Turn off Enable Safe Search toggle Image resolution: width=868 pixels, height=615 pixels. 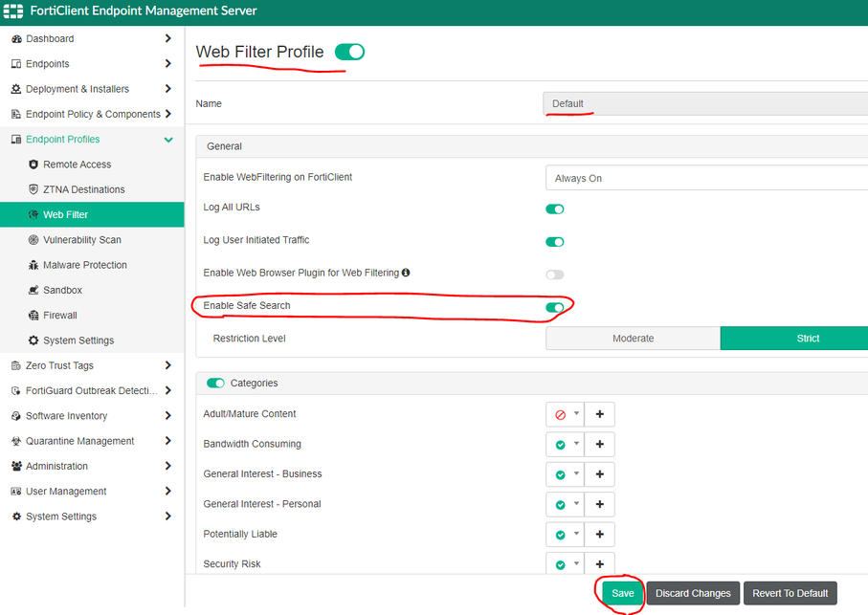pyautogui.click(x=555, y=307)
